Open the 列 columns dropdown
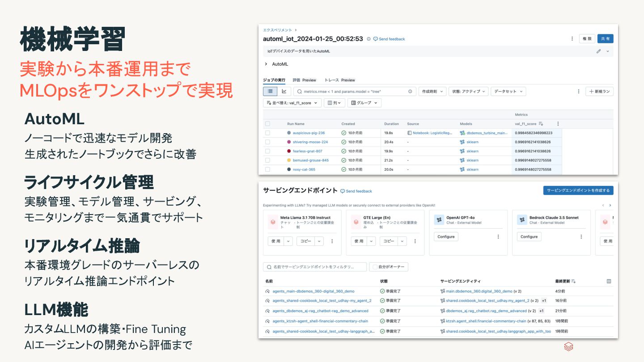Viewport: 644px width, 362px height. coord(334,103)
